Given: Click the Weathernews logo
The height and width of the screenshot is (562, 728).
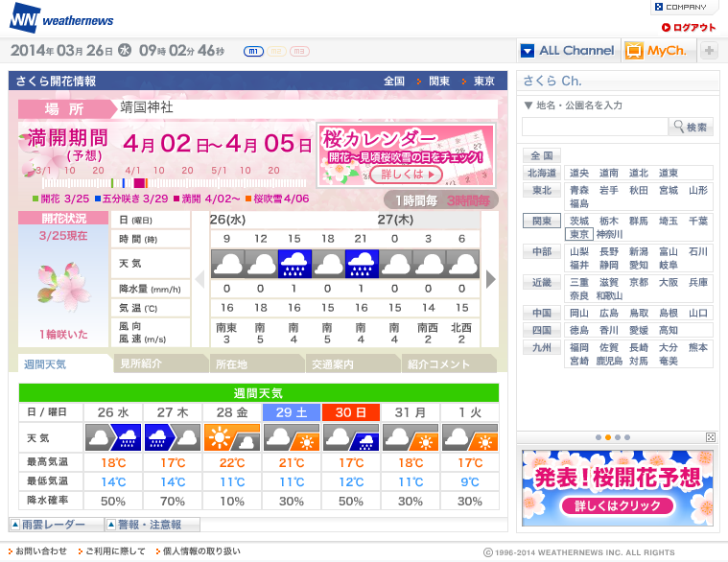Looking at the screenshot, I should pyautogui.click(x=61, y=18).
